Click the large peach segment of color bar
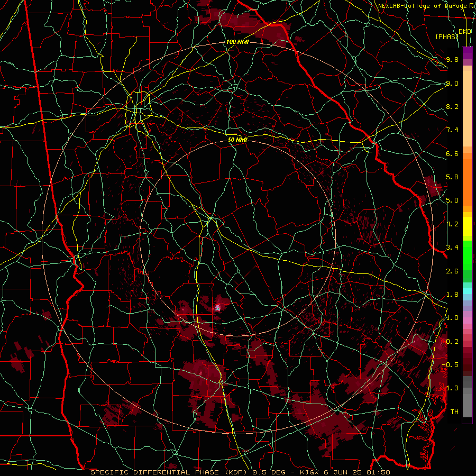Viewport: 476px width, 476px height. [467, 108]
